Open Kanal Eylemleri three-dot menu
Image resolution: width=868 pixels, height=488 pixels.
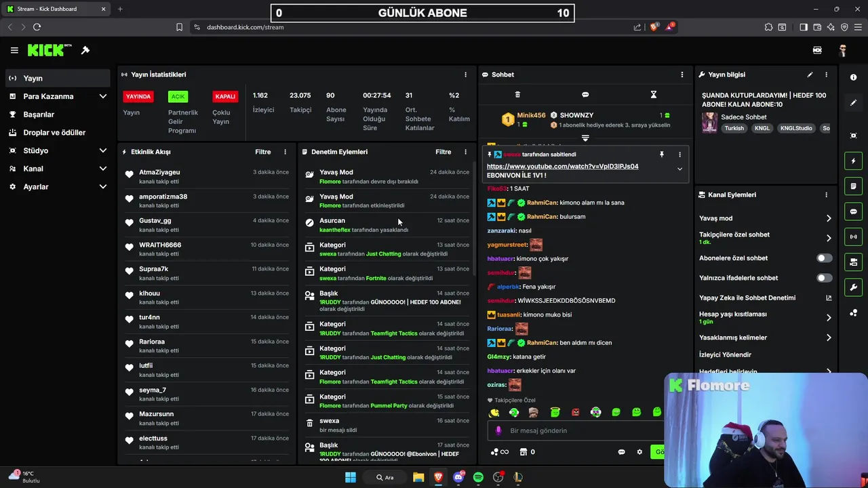[x=826, y=195]
